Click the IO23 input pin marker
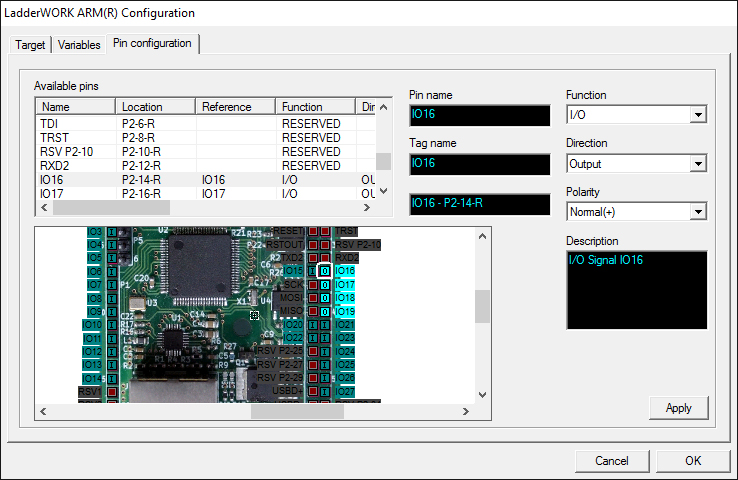The image size is (738, 480). [x=325, y=338]
